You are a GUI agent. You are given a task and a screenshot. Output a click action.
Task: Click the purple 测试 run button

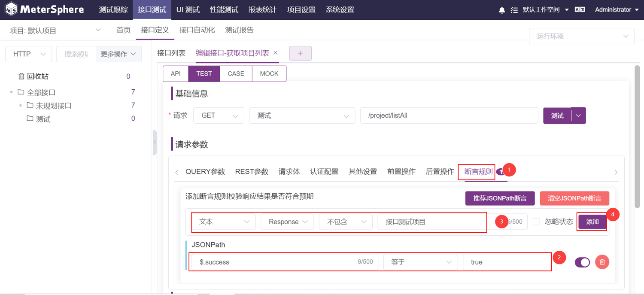click(557, 116)
